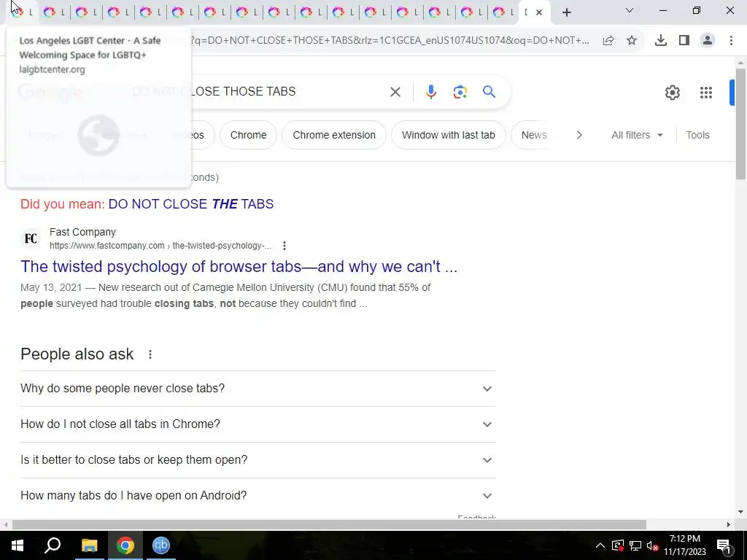The image size is (747, 560).
Task: Click the vertical scrollbar down arrow
Action: [740, 513]
